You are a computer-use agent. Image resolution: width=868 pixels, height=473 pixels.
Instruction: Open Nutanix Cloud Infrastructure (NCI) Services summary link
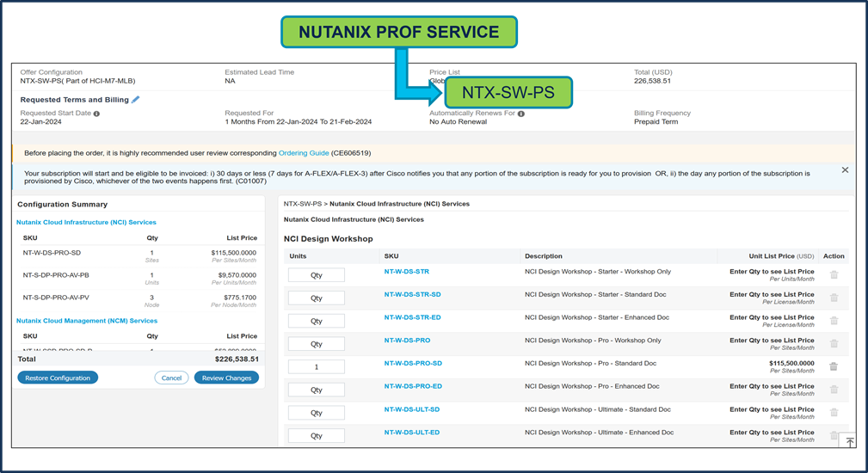click(x=86, y=223)
